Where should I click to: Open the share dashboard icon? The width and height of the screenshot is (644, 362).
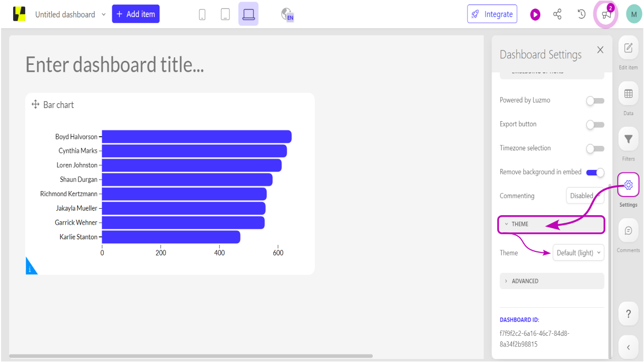557,14
